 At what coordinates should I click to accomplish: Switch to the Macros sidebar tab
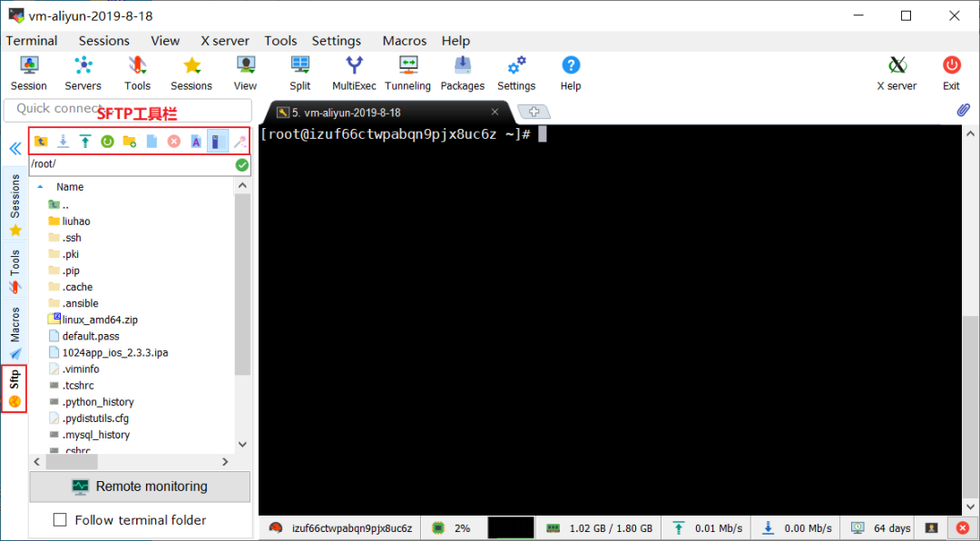[15, 333]
